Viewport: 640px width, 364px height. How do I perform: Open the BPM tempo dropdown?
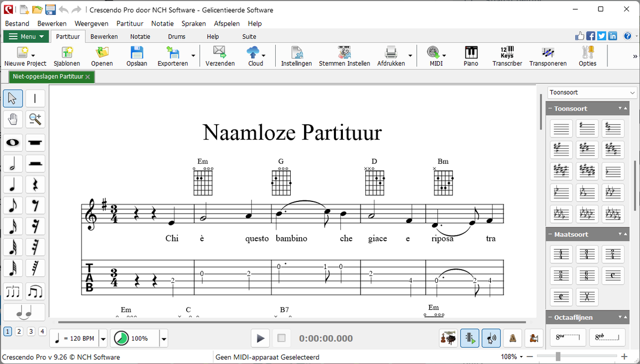tap(103, 338)
